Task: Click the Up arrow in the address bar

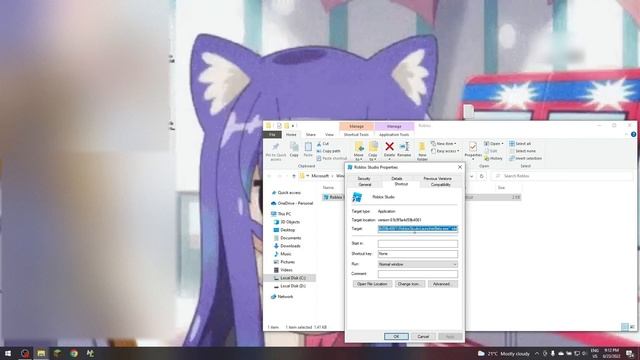Action: point(293,176)
